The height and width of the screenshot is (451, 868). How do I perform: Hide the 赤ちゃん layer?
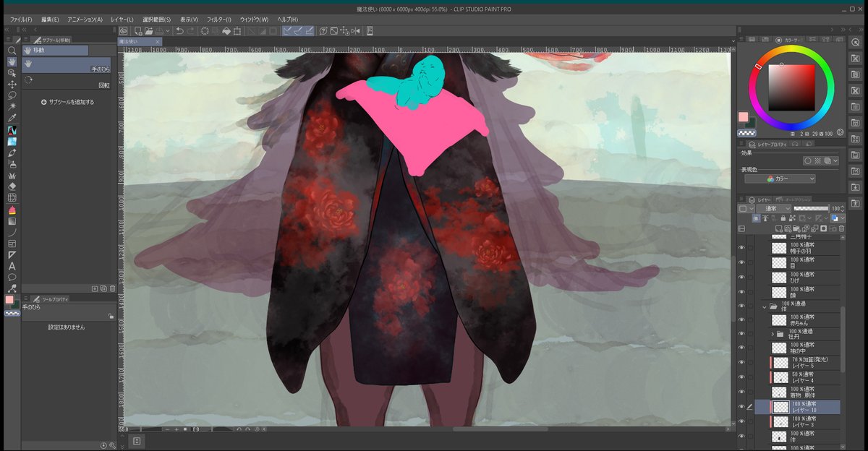pos(741,319)
